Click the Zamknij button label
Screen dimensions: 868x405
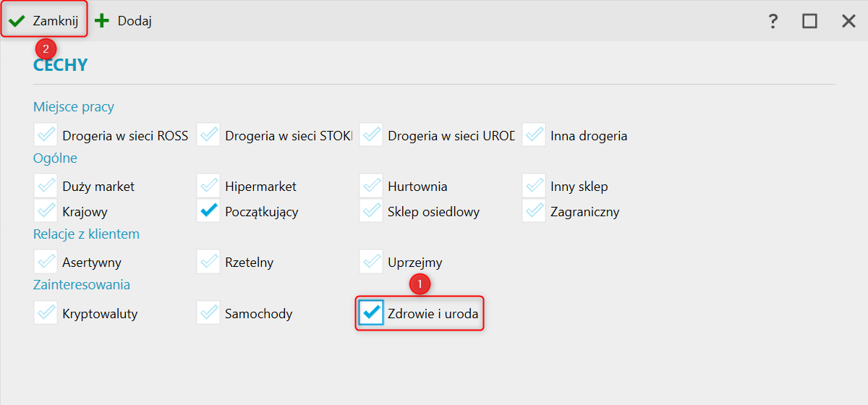coord(56,21)
